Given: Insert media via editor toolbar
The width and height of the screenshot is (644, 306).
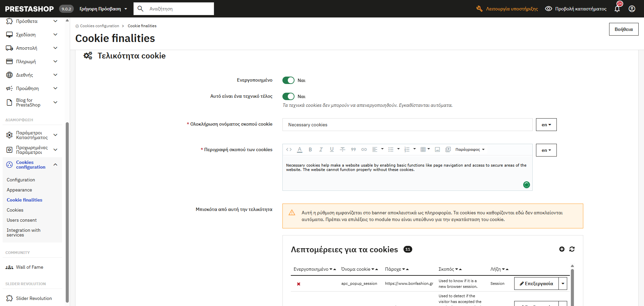Looking at the screenshot, I should tap(448, 149).
